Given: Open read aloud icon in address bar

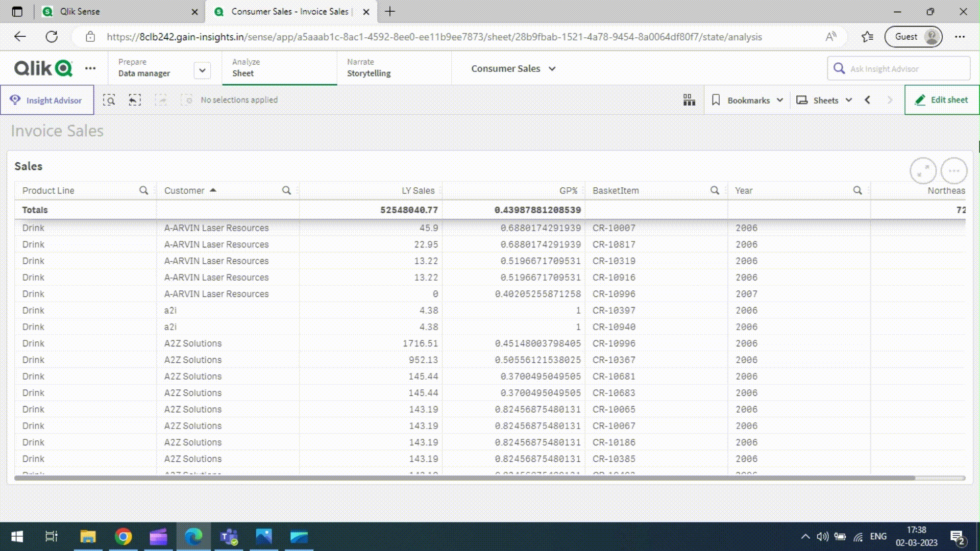Looking at the screenshot, I should click(x=831, y=37).
